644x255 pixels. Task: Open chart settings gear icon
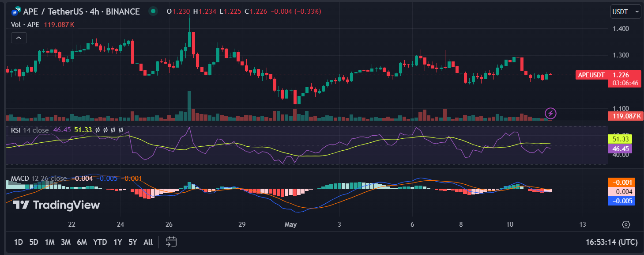(626, 225)
